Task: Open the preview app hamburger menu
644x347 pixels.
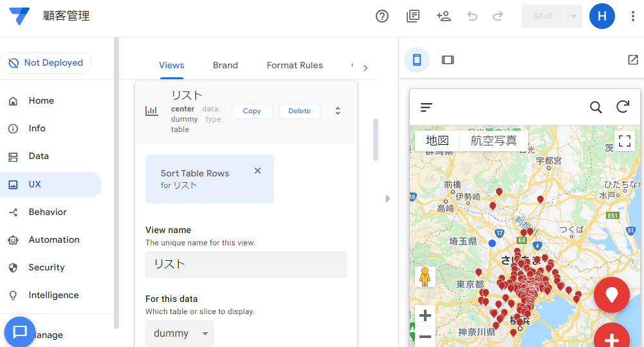Action: [427, 108]
